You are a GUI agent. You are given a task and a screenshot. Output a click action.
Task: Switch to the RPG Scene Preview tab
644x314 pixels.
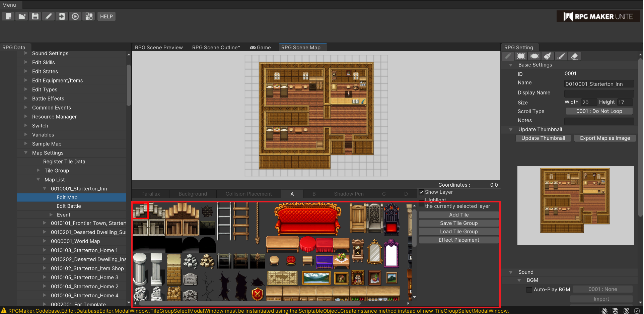[159, 48]
